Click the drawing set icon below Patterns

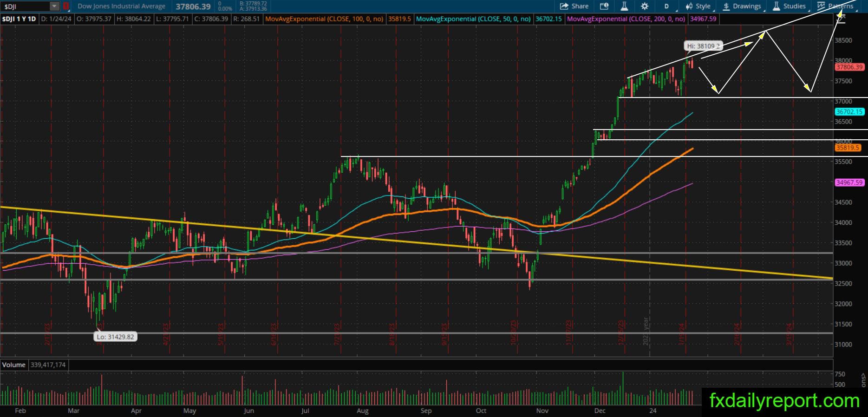[841, 18]
